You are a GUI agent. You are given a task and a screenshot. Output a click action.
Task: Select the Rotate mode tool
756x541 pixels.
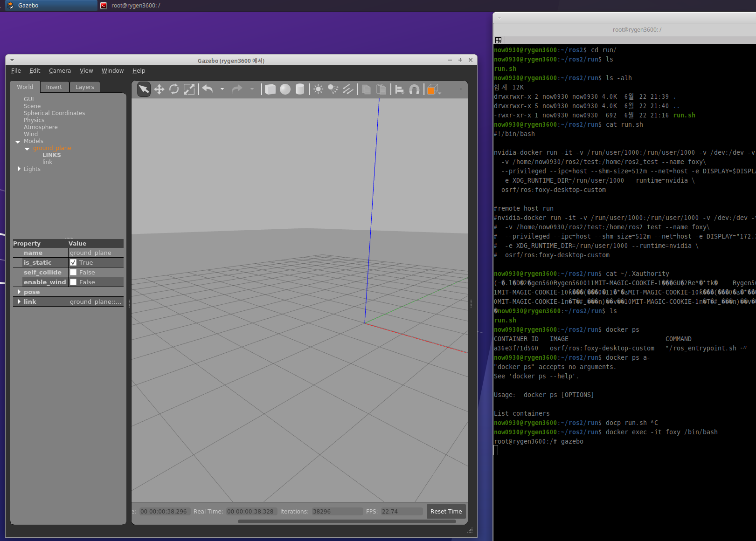[174, 89]
